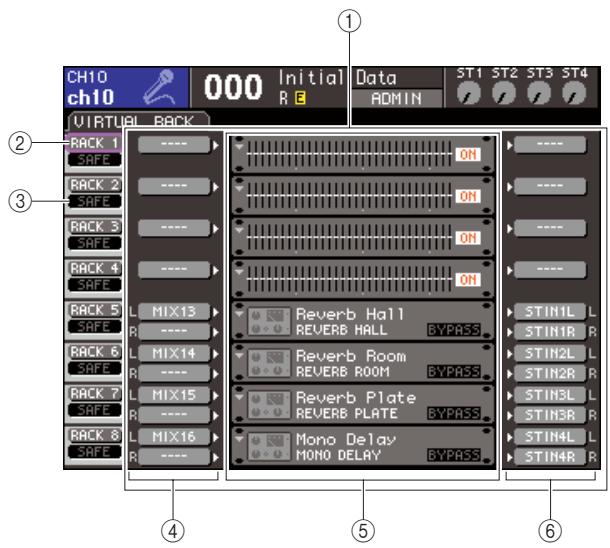Select the RACK 1 button
Image resolution: width=610 pixels, height=548 pixels.
[x=94, y=143]
